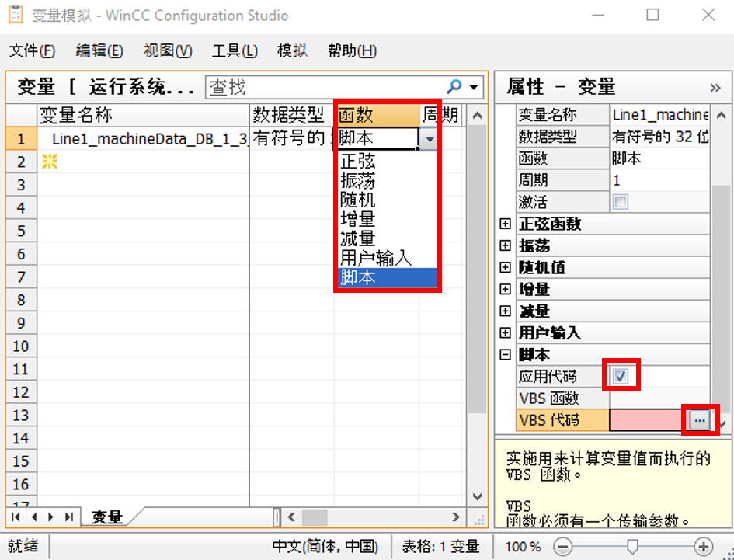Toggle the 应用代码 checkbox
Screen dimensions: 734x560
click(x=621, y=376)
